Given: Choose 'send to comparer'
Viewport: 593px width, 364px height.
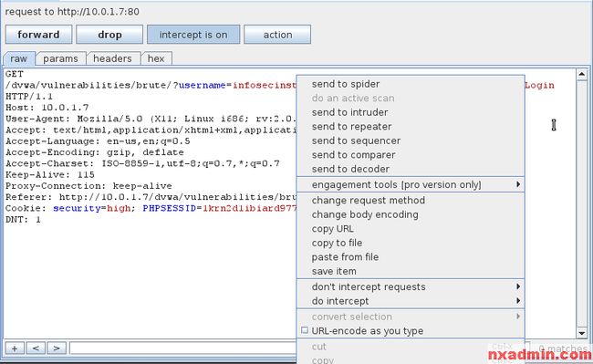Looking at the screenshot, I should click(x=411, y=155).
